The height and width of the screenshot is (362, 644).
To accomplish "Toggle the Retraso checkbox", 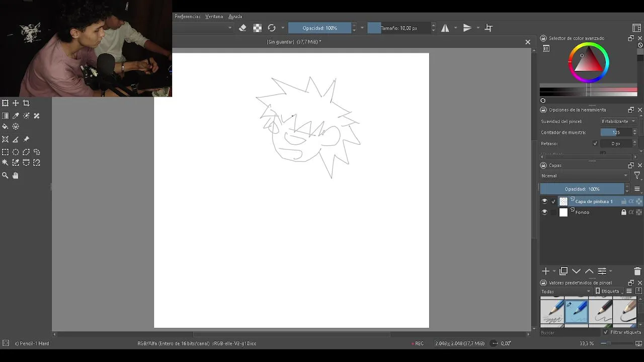I will click(x=595, y=144).
